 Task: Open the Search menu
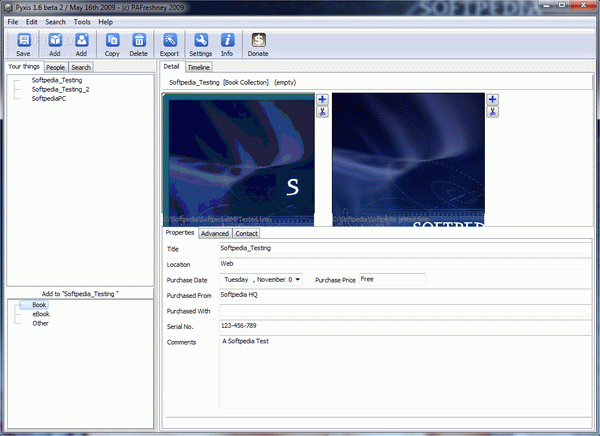pos(55,22)
